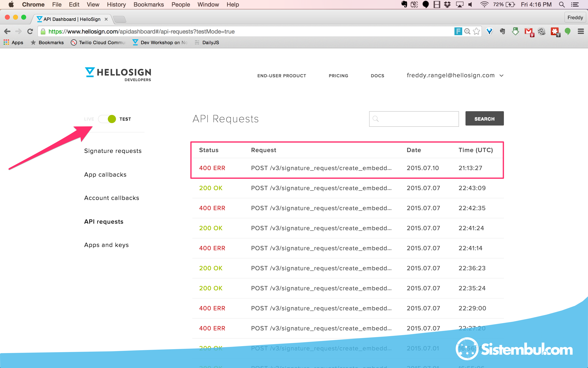
Task: Open the Chrome menu in menu bar
Action: (x=33, y=4)
